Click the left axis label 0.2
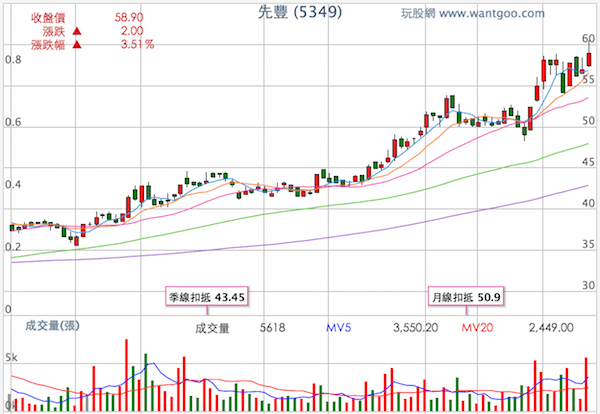This screenshot has height=414, width=600. click(x=13, y=247)
